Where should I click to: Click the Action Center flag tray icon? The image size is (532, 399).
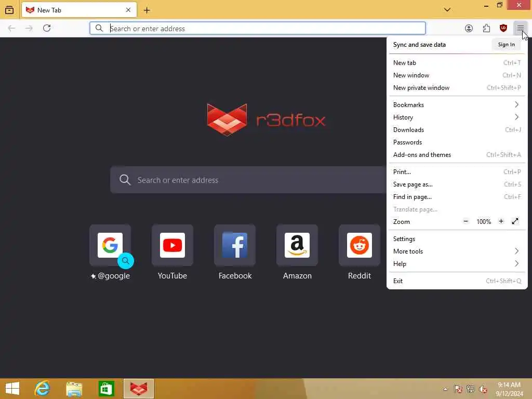click(458, 389)
